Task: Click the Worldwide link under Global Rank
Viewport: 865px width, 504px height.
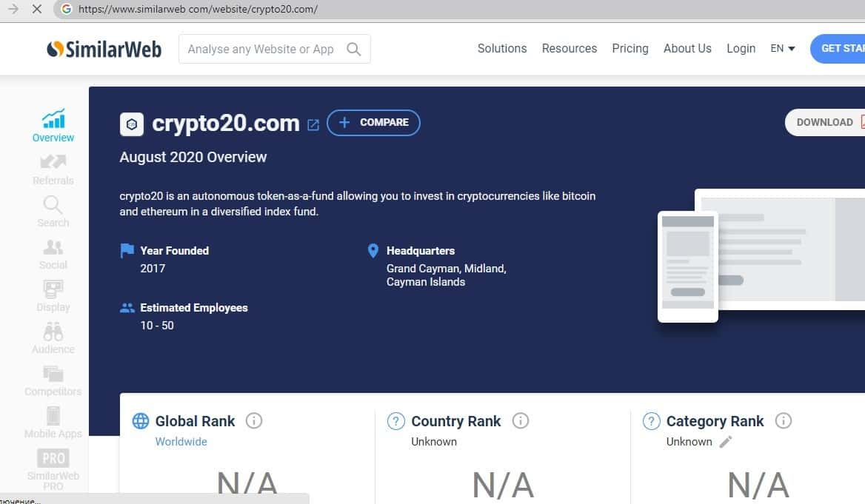Action: pyautogui.click(x=181, y=442)
